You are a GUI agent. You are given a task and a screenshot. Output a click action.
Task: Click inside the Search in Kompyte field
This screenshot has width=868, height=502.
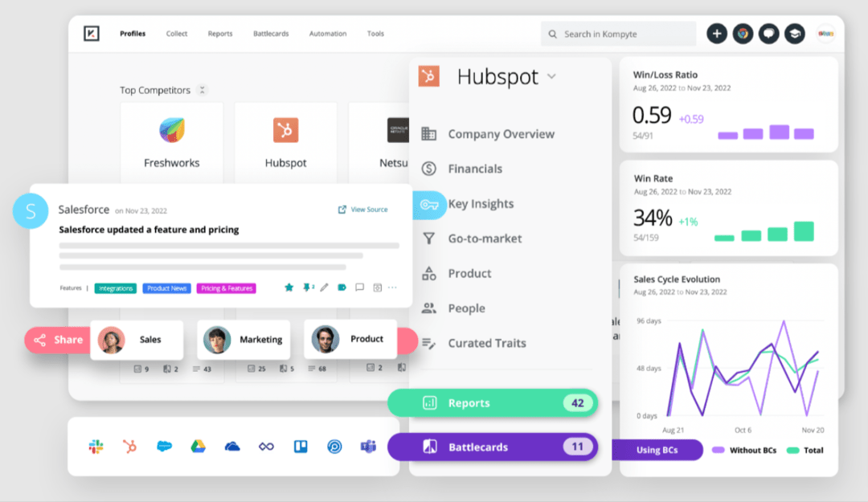click(x=618, y=34)
